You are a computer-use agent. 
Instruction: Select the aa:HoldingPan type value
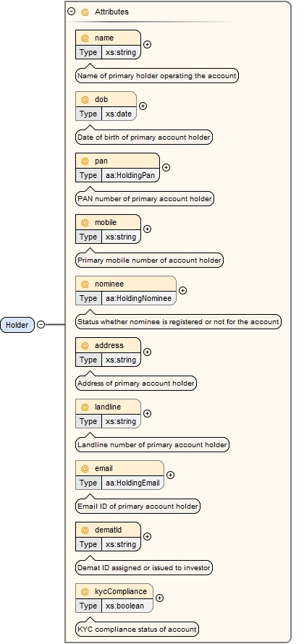click(130, 175)
